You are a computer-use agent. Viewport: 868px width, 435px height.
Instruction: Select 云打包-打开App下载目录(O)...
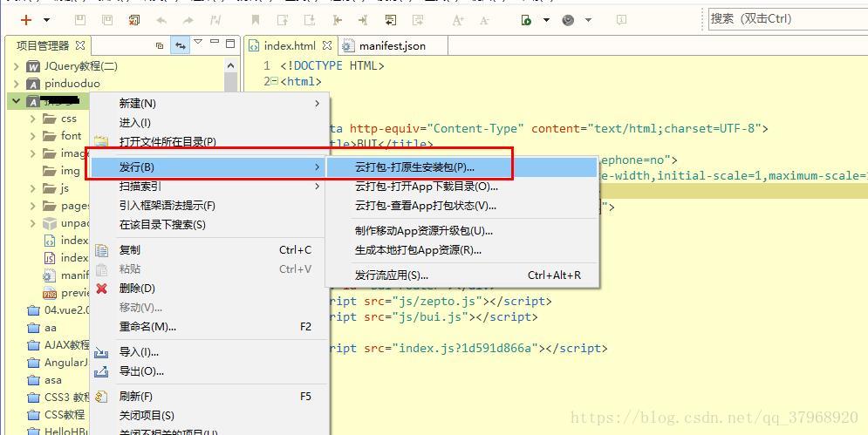(x=461, y=187)
